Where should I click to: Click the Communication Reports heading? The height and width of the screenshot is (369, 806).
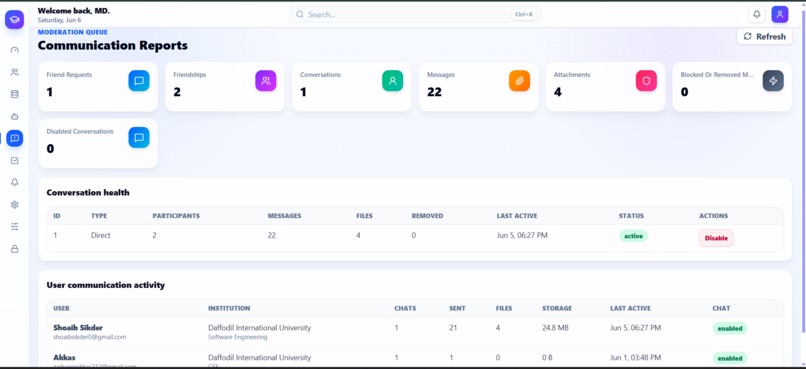pos(113,45)
